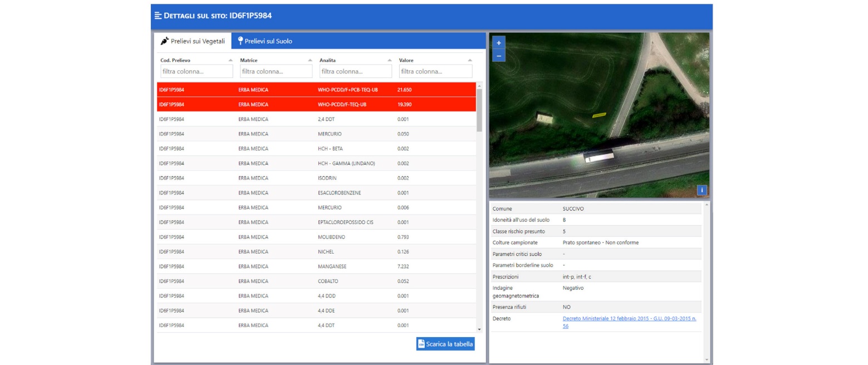The image size is (868, 365).
Task: Focus the Cod. Prelievo filter field
Action: (x=197, y=71)
